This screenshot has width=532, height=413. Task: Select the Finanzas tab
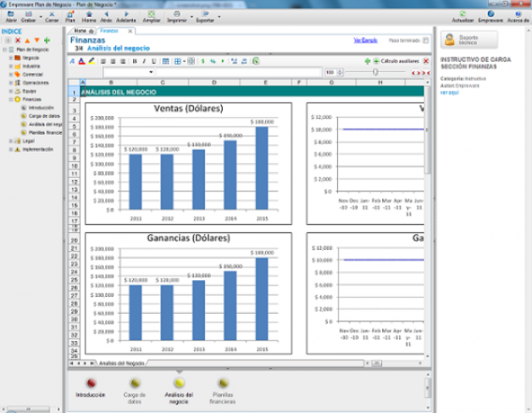(109, 31)
